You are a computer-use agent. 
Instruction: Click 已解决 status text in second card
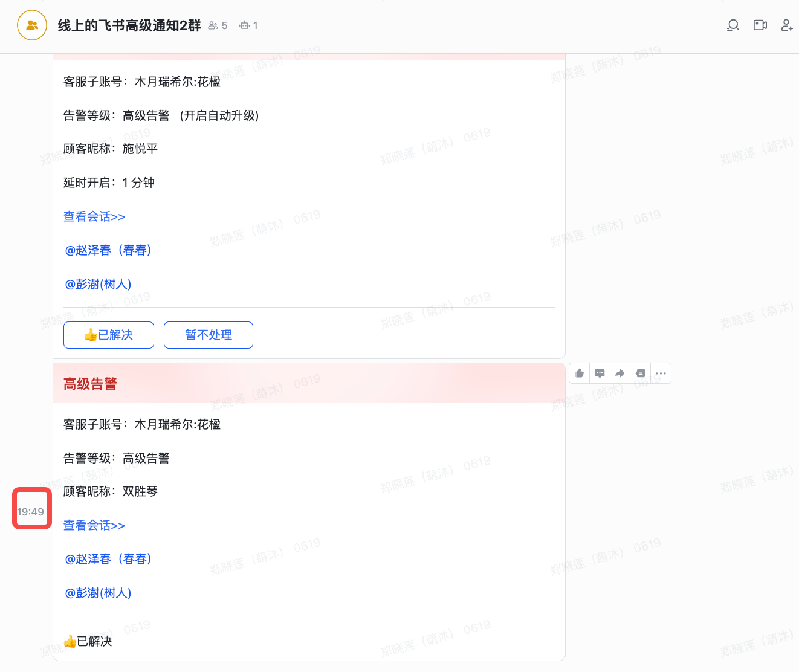(88, 641)
